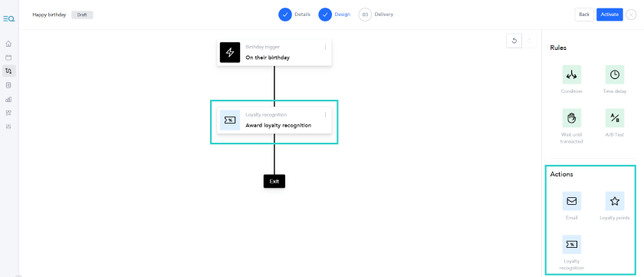Viewport: 644px width, 277px height.
Task: Open the document list icon in sidebar
Action: pyautogui.click(x=8, y=85)
